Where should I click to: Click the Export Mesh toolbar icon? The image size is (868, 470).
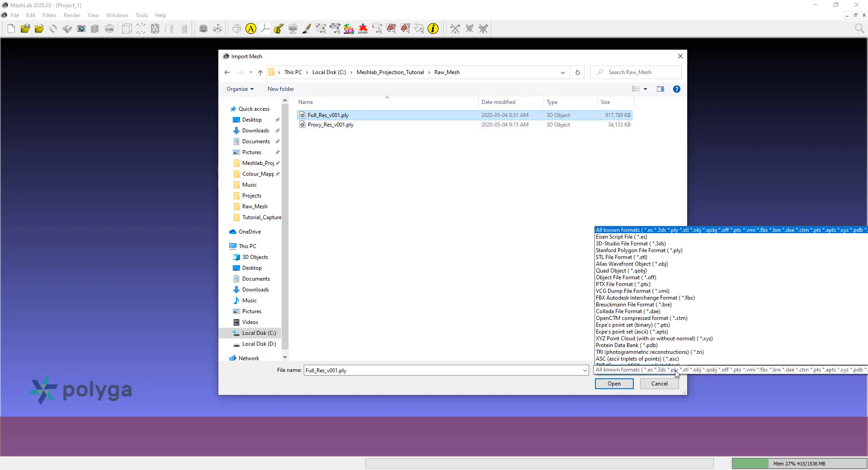(x=67, y=29)
